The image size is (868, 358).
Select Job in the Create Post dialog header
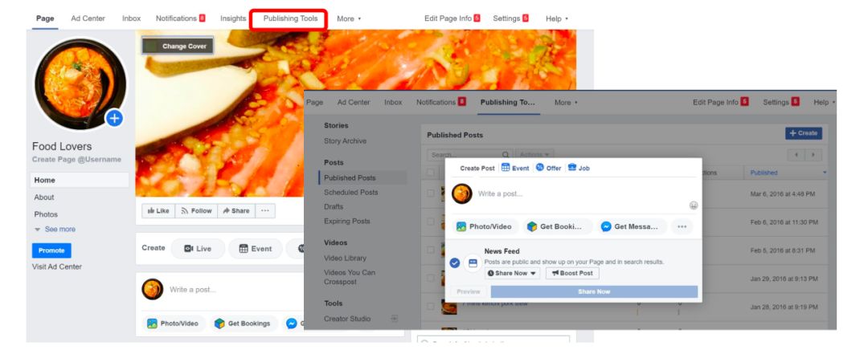point(579,168)
